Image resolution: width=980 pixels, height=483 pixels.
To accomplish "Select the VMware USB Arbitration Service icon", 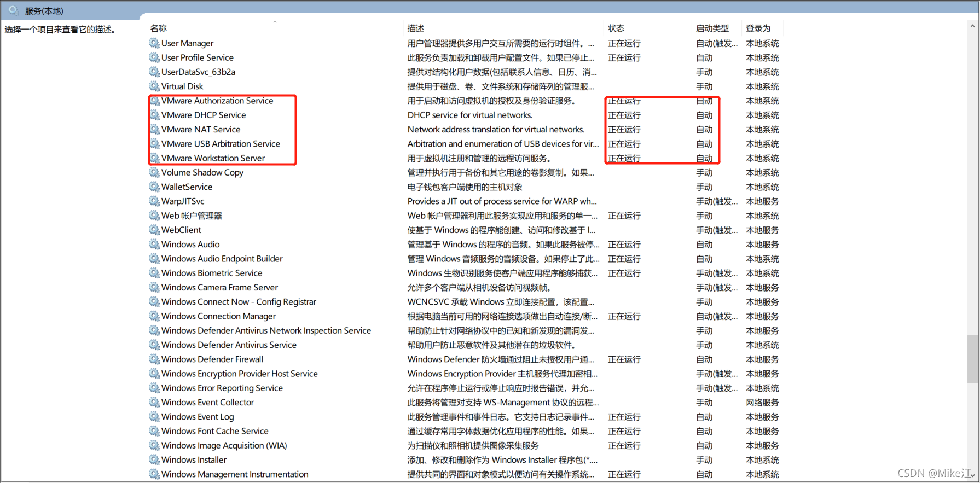I will pyautogui.click(x=154, y=143).
